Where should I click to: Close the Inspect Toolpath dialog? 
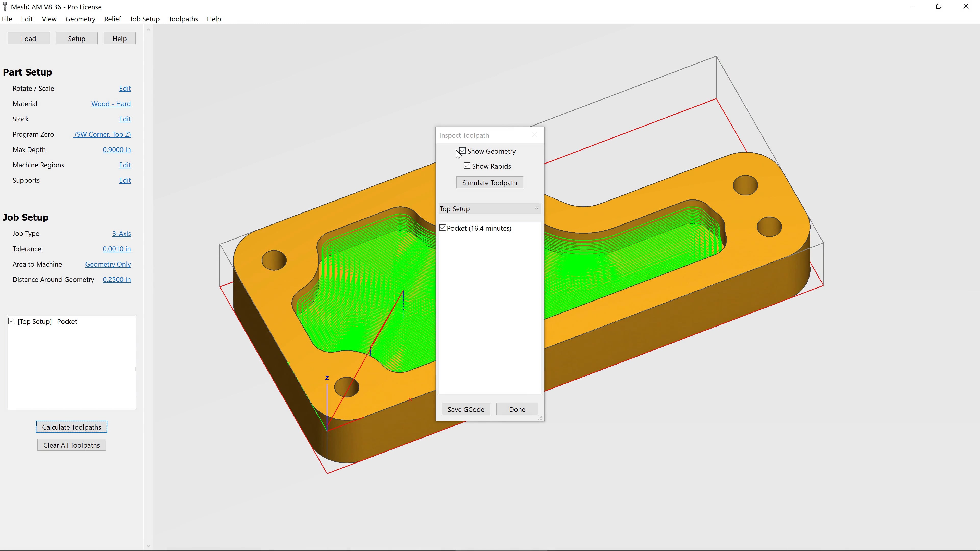pyautogui.click(x=534, y=135)
